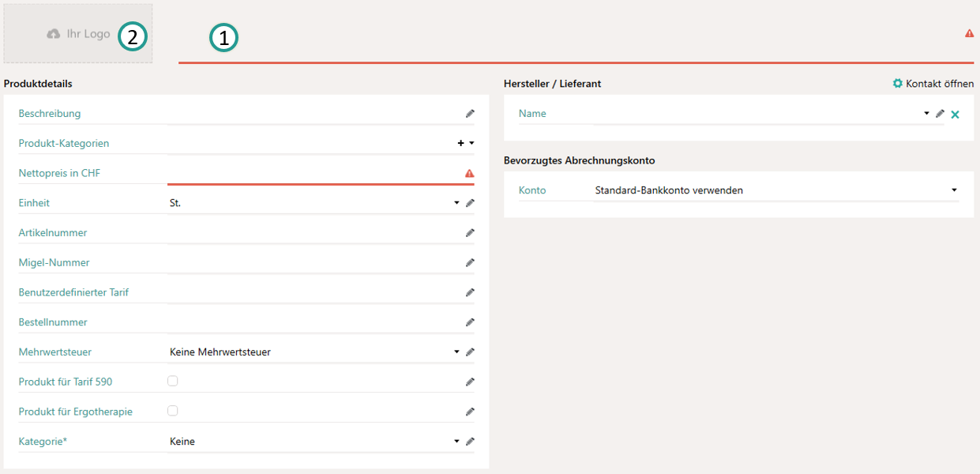Click the pencil icon for Migel-Nummer

point(470,262)
